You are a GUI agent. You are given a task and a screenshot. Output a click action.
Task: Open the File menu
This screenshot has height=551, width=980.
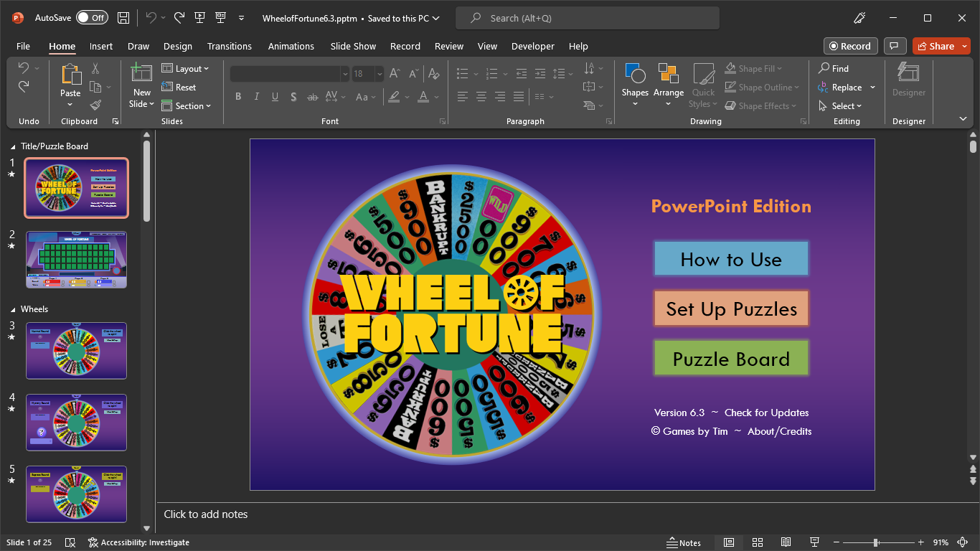(x=23, y=46)
